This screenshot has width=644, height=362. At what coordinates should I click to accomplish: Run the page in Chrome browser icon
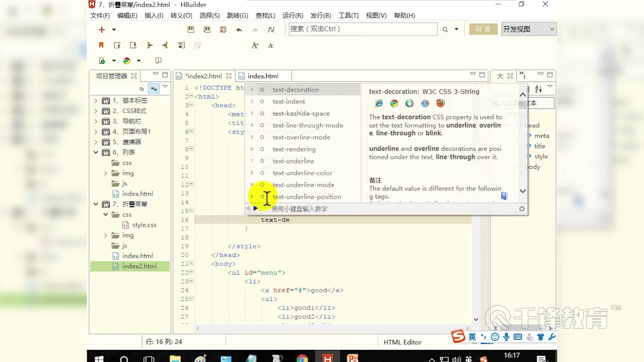point(126,60)
